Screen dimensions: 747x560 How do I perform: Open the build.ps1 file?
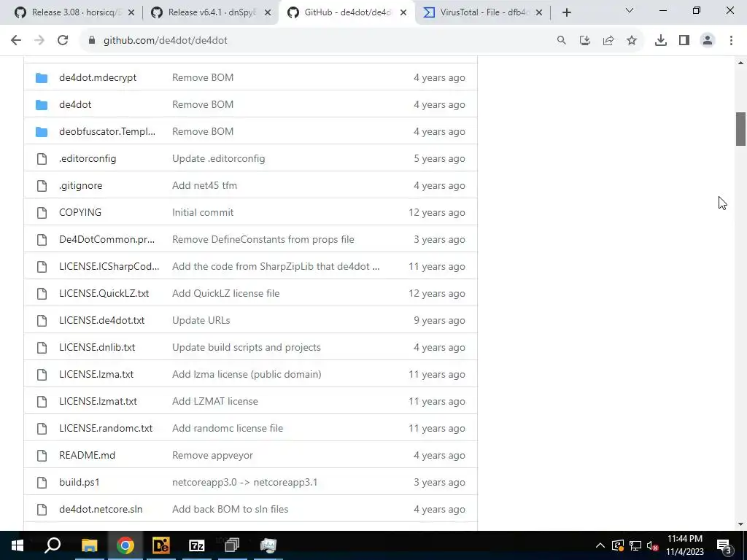click(79, 483)
